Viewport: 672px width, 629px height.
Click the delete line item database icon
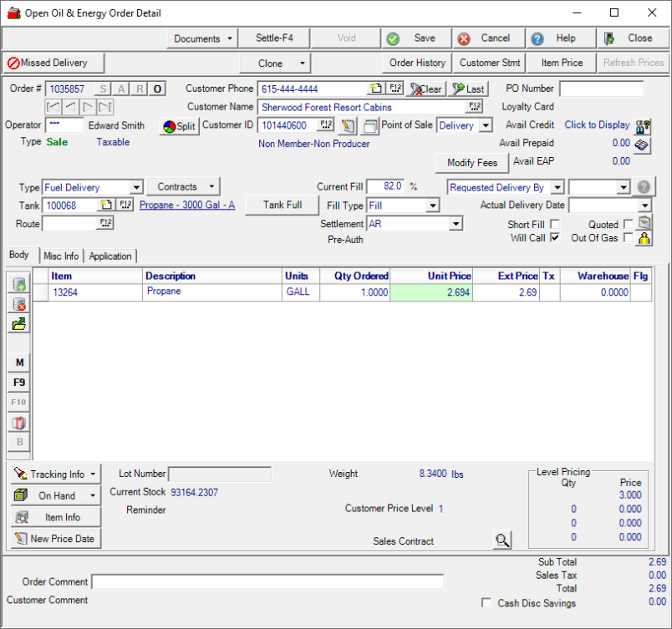[19, 304]
